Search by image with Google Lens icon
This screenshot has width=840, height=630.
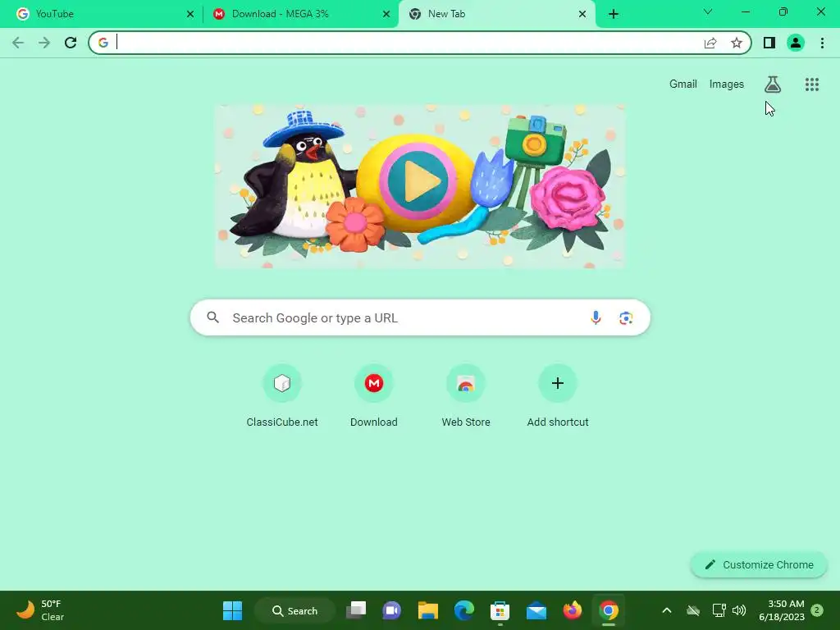(x=626, y=317)
